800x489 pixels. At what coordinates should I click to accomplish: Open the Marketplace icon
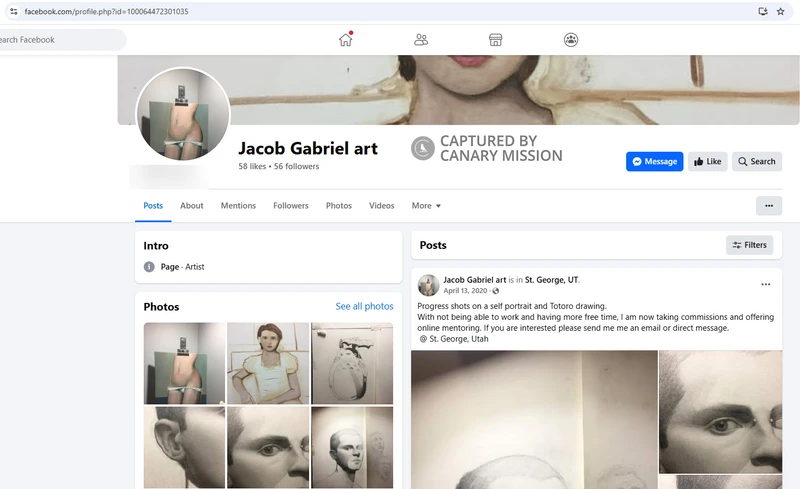[x=495, y=39]
